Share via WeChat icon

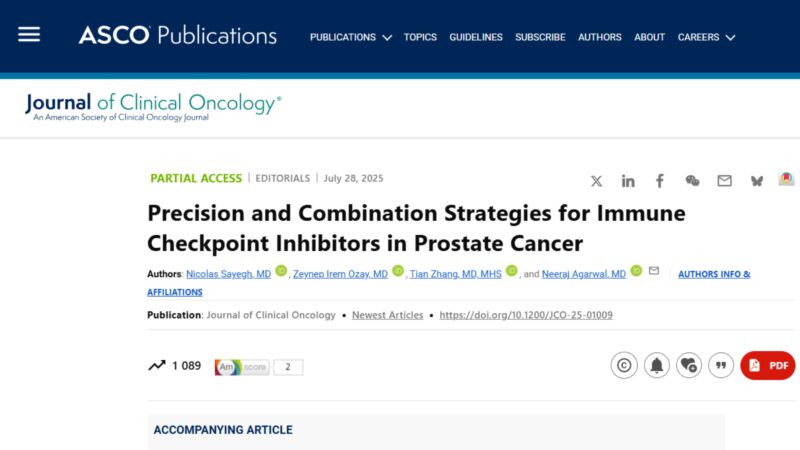[x=692, y=181]
